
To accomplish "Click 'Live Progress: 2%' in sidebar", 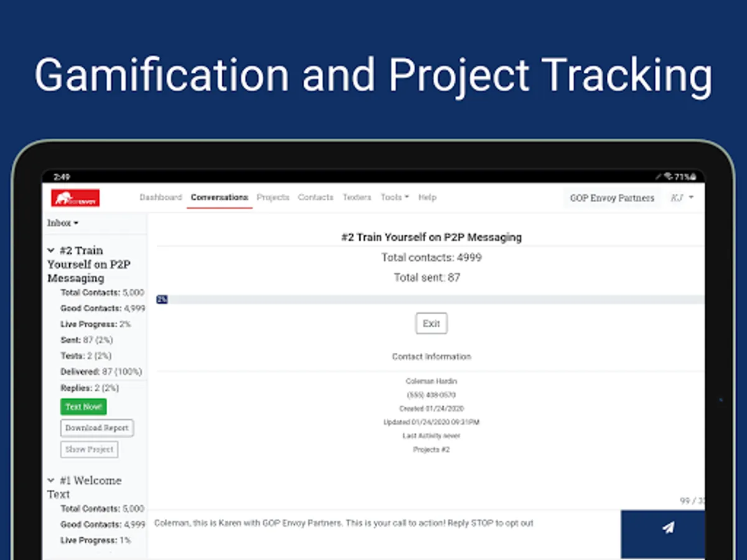I will (95, 324).
